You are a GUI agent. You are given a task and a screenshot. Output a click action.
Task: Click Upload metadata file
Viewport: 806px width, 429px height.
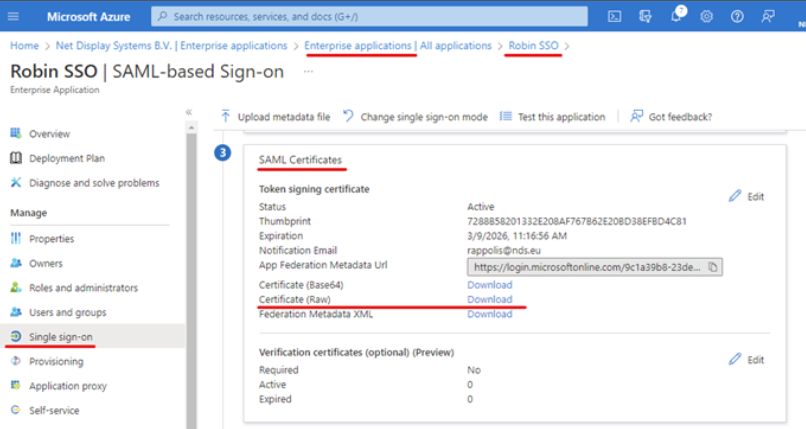coord(276,117)
